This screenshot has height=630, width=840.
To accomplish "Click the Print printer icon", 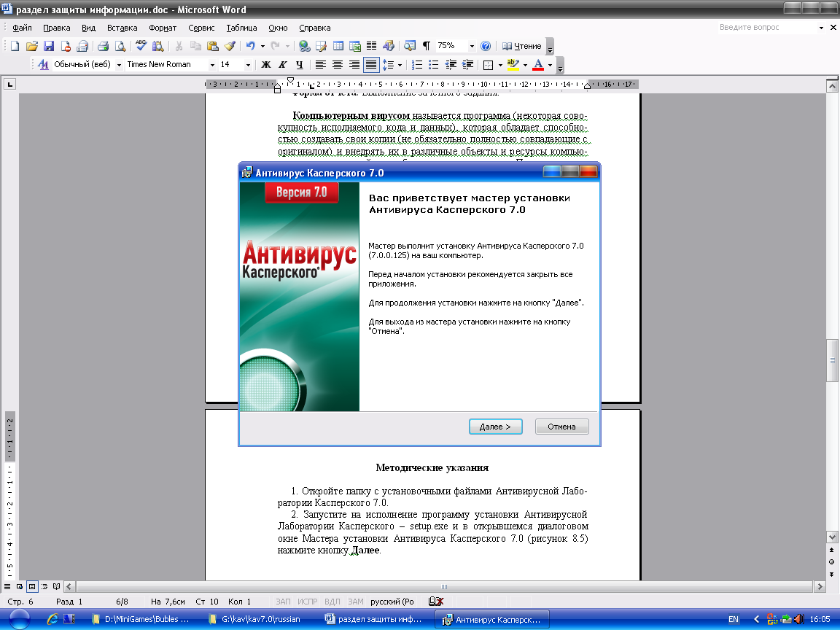I will click(x=104, y=46).
